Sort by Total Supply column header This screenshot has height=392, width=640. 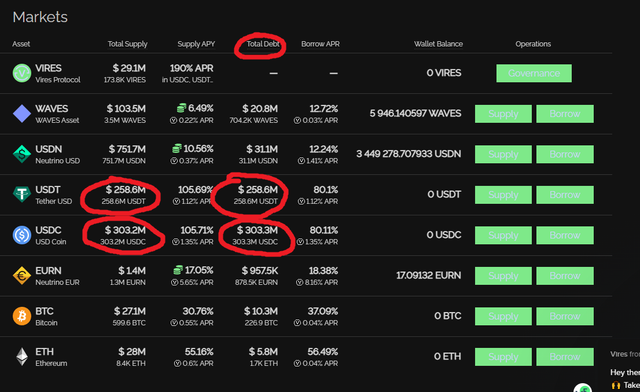[x=127, y=44]
